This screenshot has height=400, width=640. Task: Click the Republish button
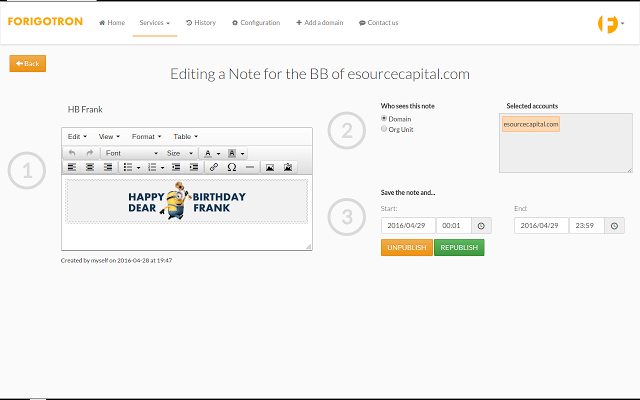459,247
